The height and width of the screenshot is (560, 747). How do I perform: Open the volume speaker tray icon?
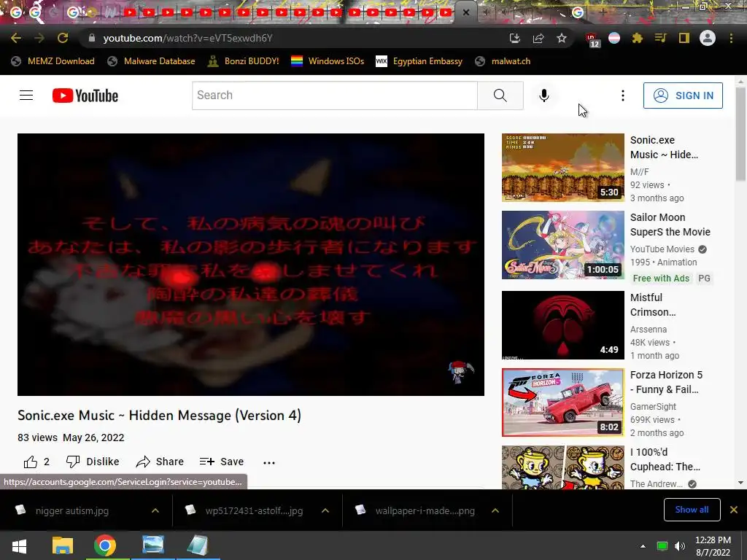point(679,546)
